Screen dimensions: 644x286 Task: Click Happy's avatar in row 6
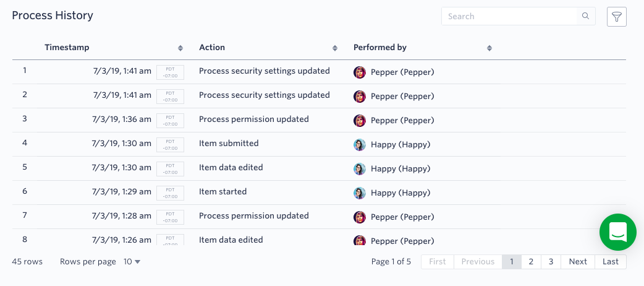coord(359,193)
